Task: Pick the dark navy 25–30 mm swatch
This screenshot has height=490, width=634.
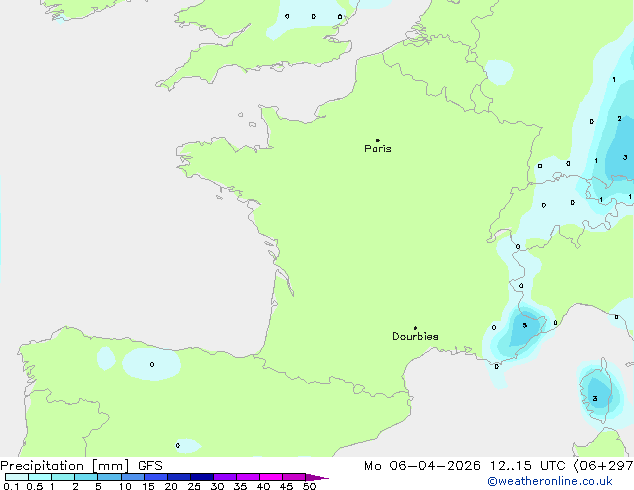Action: [202, 477]
